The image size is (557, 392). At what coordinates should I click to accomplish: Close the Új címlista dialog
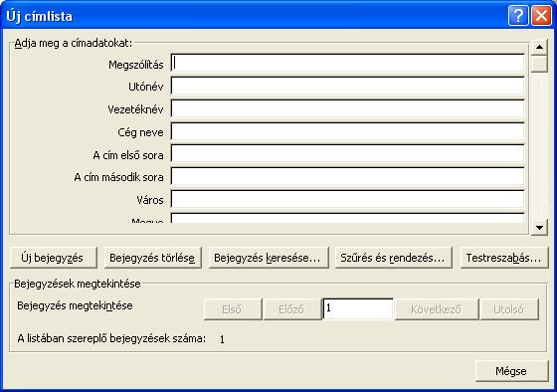541,16
